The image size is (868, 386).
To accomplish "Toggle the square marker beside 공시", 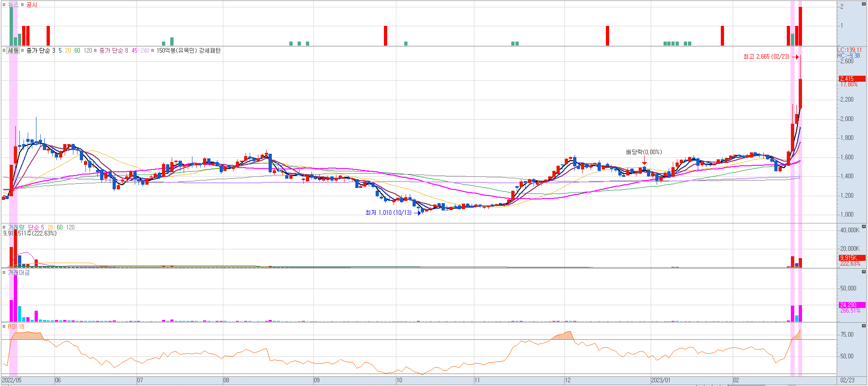I will point(22,5).
